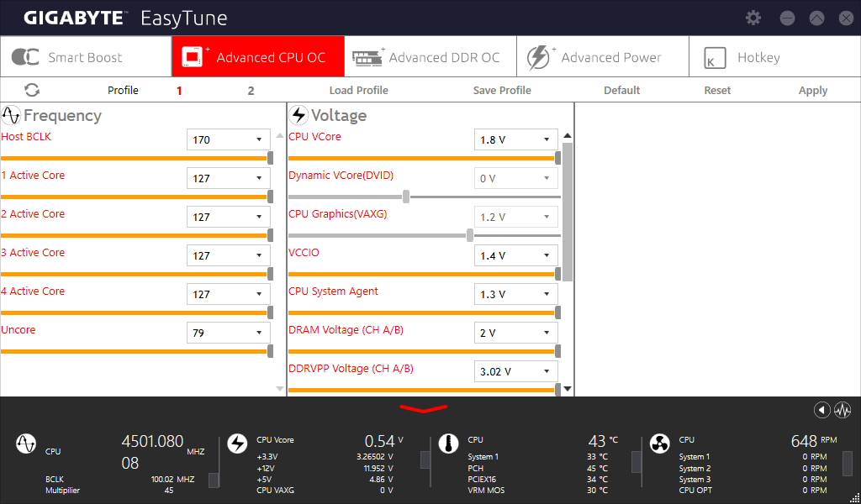Screen dimensions: 861x504
Task: Click Load Profile
Action: [x=358, y=91]
